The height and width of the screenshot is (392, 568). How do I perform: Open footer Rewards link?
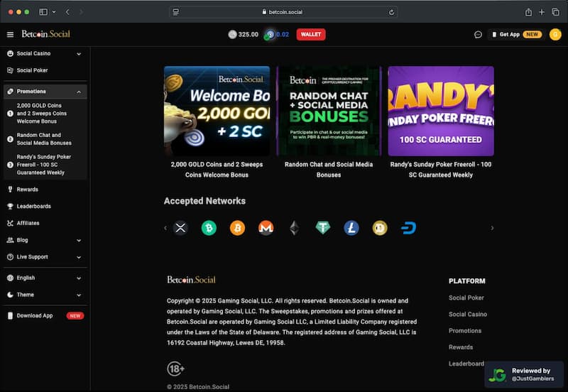coord(460,347)
